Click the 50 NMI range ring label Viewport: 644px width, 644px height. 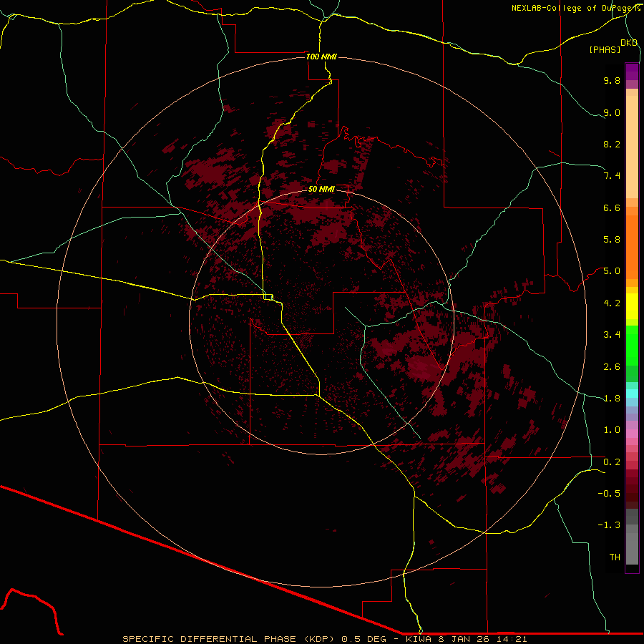tap(321, 189)
